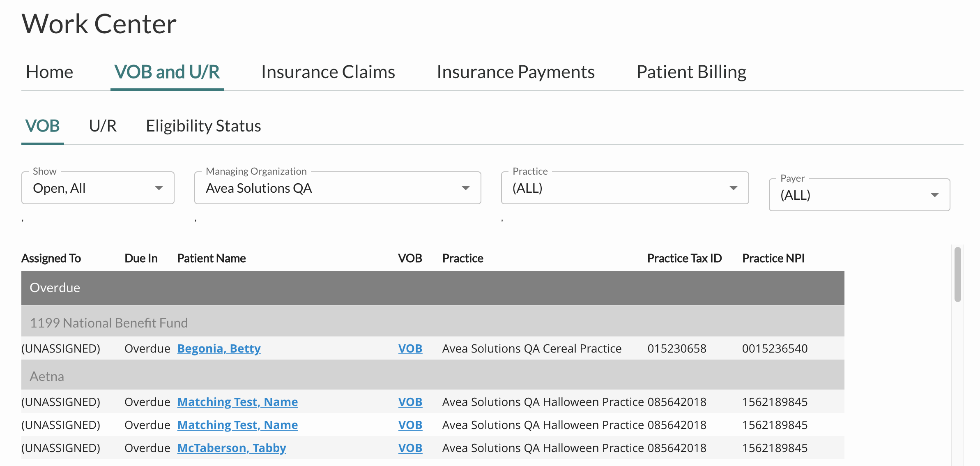
Task: Sort by the Patient Name column header
Action: tap(212, 258)
